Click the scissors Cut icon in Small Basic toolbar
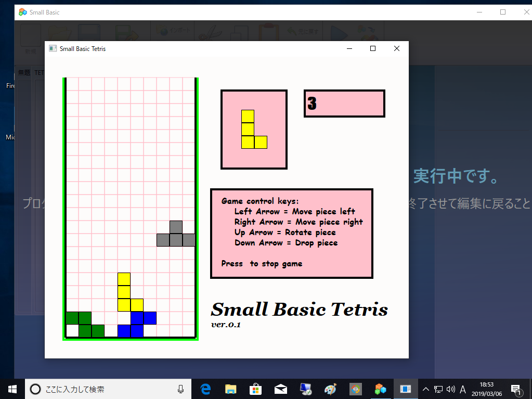This screenshot has width=532, height=399. (x=211, y=34)
